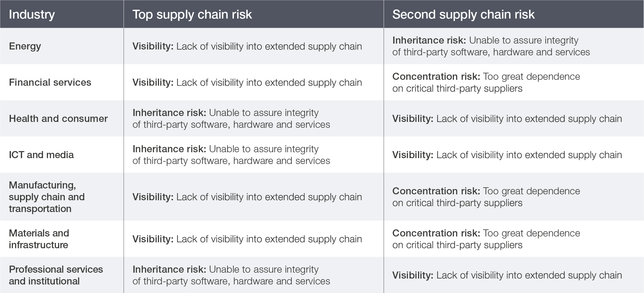Click Energy's second risk Inheritance risk cell

pos(491,46)
